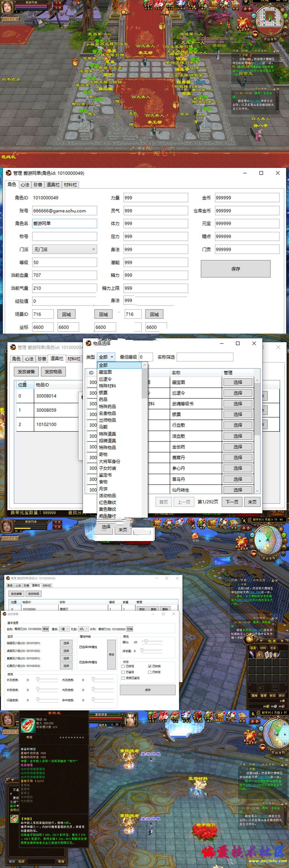The width and height of the screenshot is (289, 868).
Task: Click the 安全 button in the topmost game view
Action: 247,9
